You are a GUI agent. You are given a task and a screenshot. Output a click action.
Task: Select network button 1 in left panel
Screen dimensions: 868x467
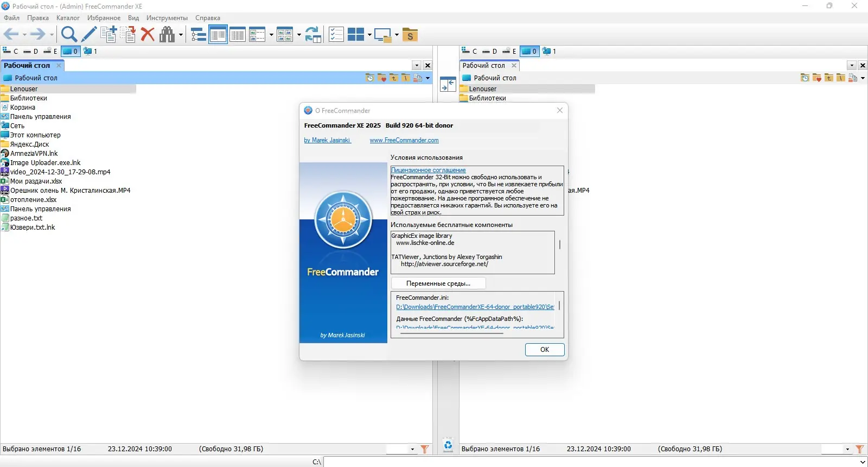click(90, 51)
